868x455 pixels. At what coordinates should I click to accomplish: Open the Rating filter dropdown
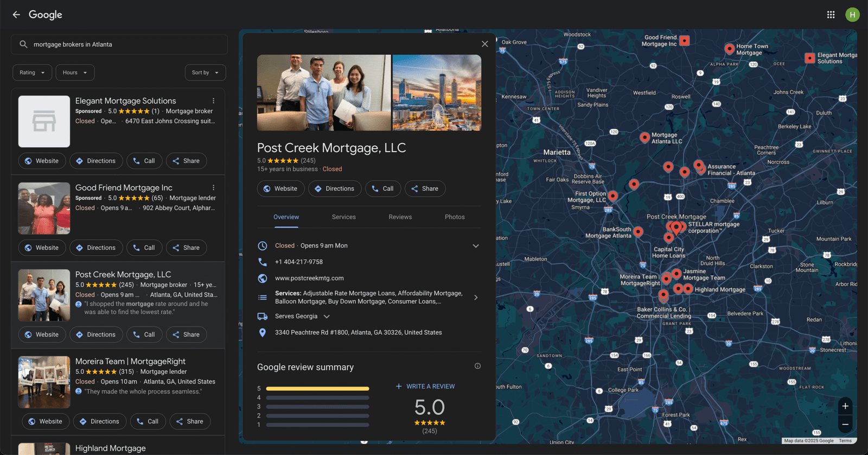[x=33, y=73]
